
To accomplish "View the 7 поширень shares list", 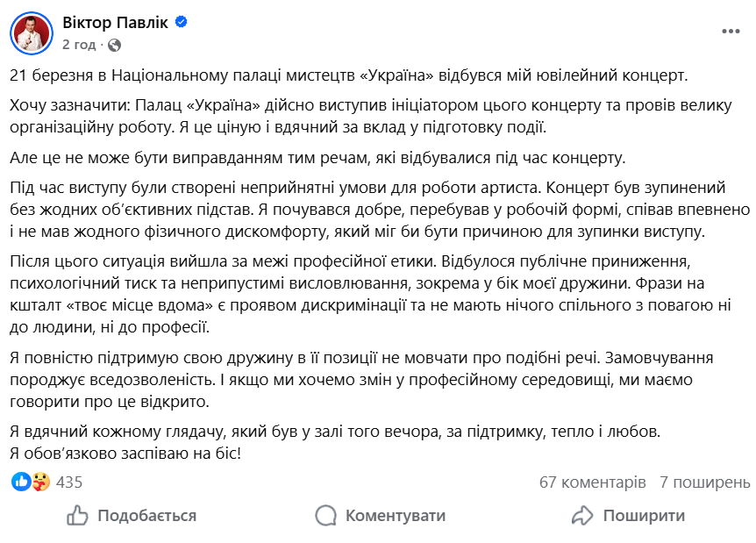I will click(704, 482).
